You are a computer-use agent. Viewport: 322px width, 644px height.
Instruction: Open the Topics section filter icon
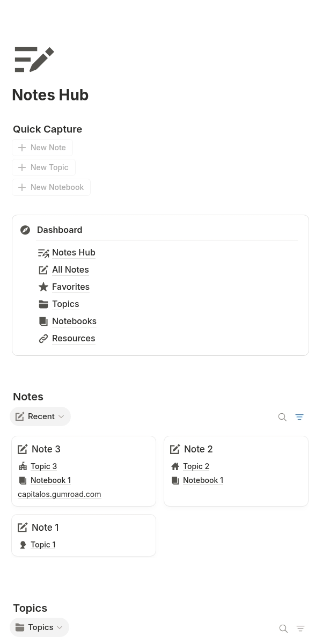pyautogui.click(x=301, y=628)
